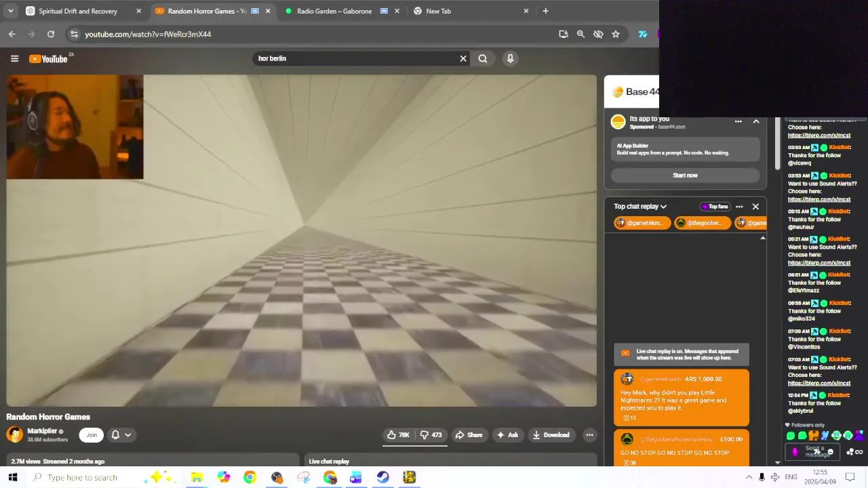Click Start now on the ad
The image size is (868, 488).
coord(685,175)
